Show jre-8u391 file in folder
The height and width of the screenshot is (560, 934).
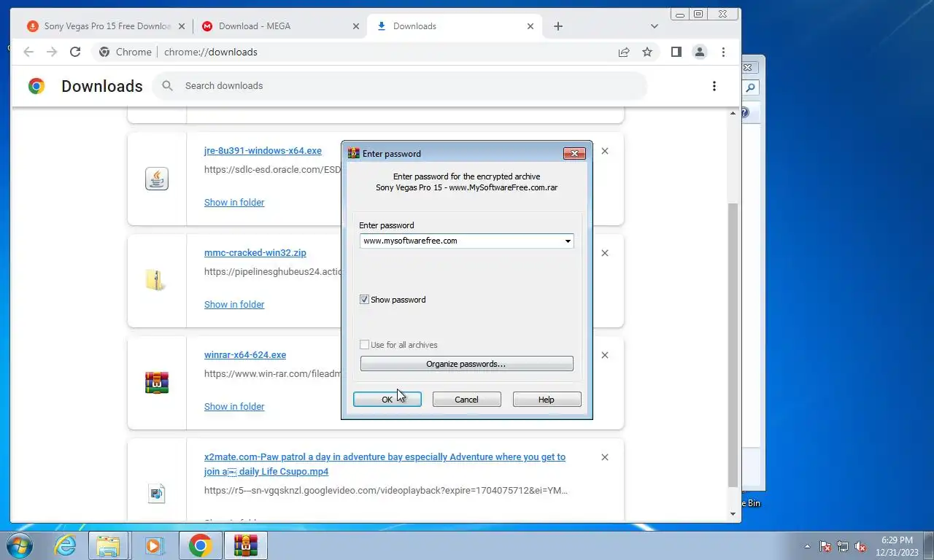[234, 203]
